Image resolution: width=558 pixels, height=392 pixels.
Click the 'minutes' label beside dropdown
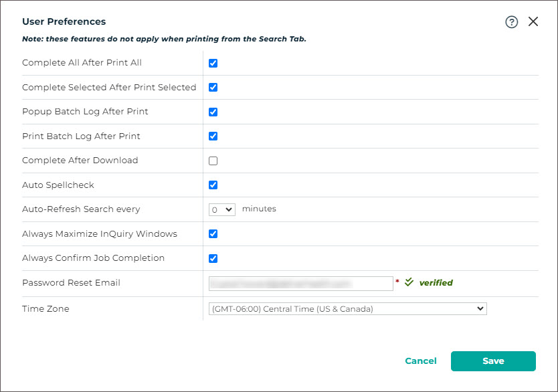tap(259, 209)
